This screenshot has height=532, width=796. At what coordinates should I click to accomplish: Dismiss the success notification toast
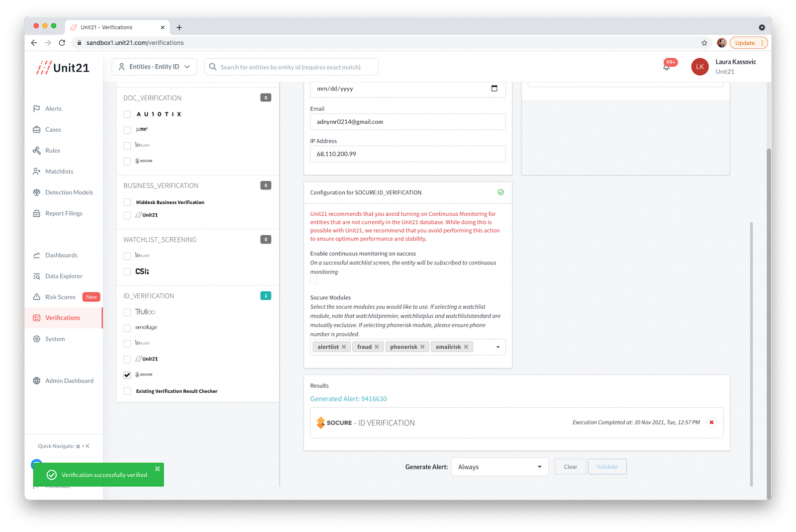click(157, 469)
